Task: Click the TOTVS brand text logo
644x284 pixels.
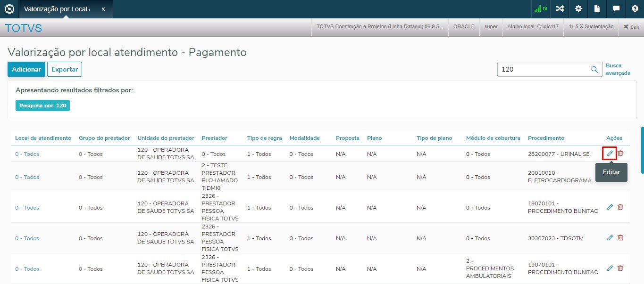Action: pos(24,28)
